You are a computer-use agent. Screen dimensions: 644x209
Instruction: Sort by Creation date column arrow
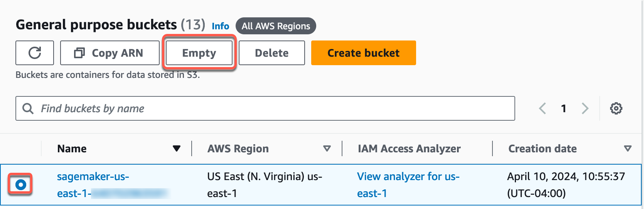tap(628, 148)
